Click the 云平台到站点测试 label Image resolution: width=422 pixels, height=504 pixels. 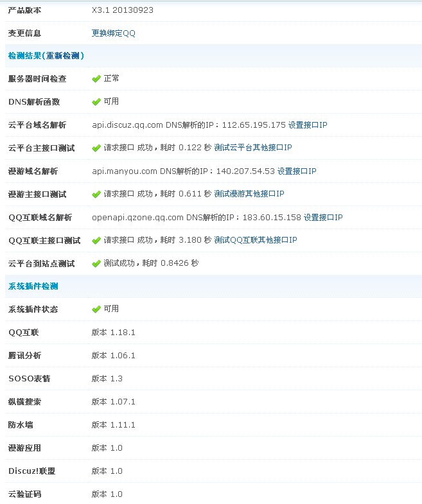tap(42, 264)
